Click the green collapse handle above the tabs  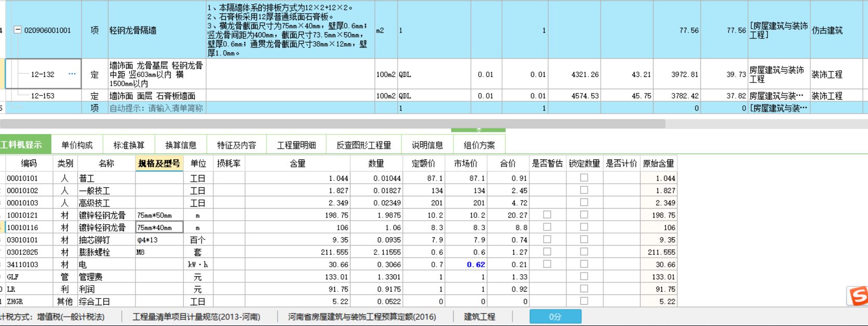click(478, 129)
